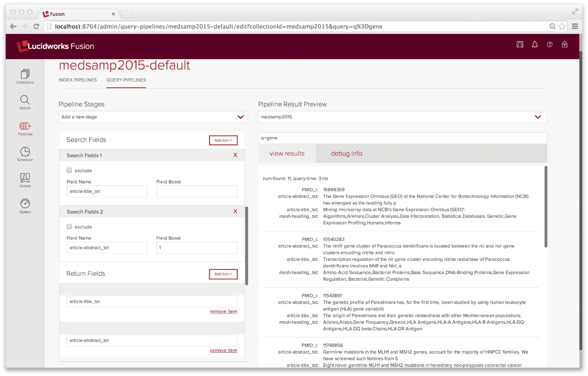Click Add item button for Return Fields
The width and height of the screenshot is (588, 376).
pyautogui.click(x=223, y=274)
